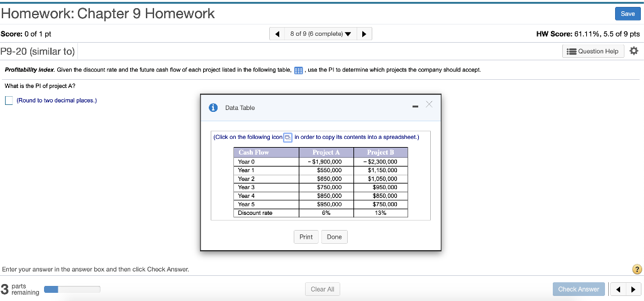The image size is (644, 301).
Task: Select the '- $2,300,000' cell
Action: [x=380, y=161]
